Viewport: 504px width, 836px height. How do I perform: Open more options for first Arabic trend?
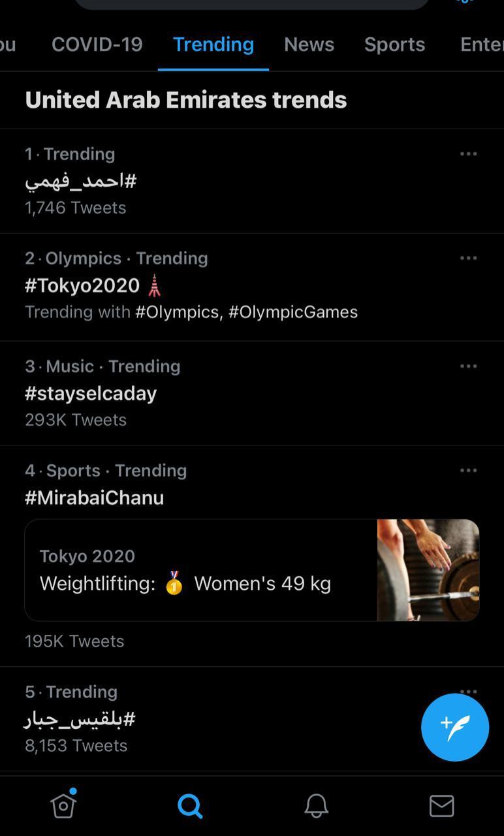(468, 154)
